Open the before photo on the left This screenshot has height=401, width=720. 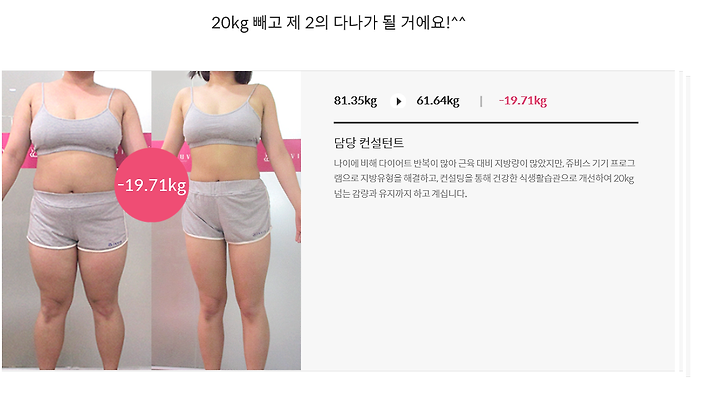(77, 220)
